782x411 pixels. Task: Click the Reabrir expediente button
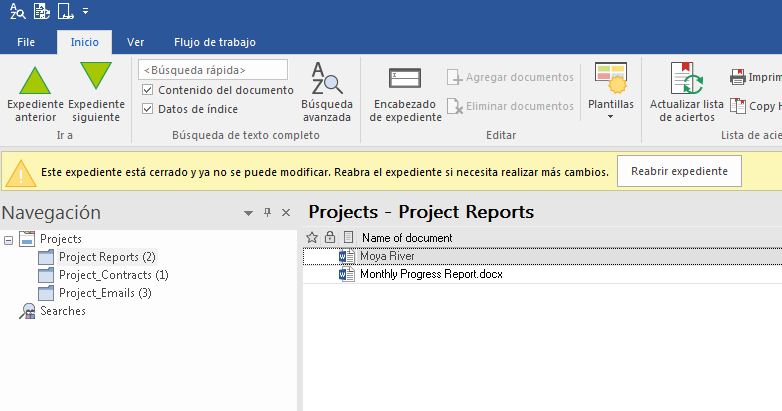(679, 171)
